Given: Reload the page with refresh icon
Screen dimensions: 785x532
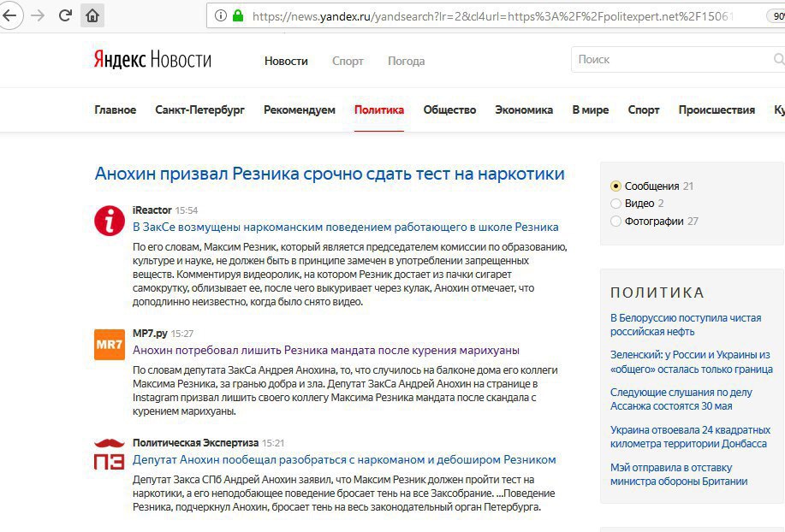Looking at the screenshot, I should tap(65, 15).
